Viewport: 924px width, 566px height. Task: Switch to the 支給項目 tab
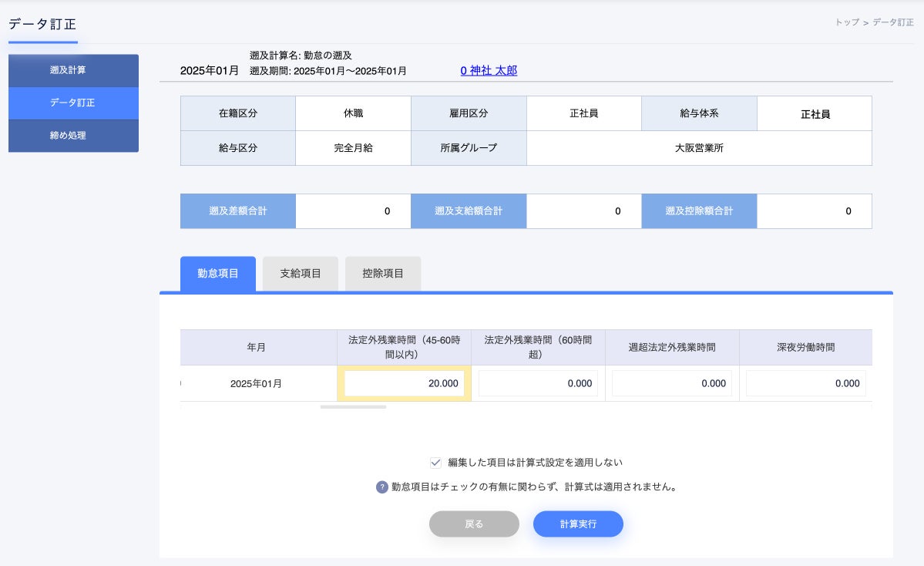click(x=300, y=274)
